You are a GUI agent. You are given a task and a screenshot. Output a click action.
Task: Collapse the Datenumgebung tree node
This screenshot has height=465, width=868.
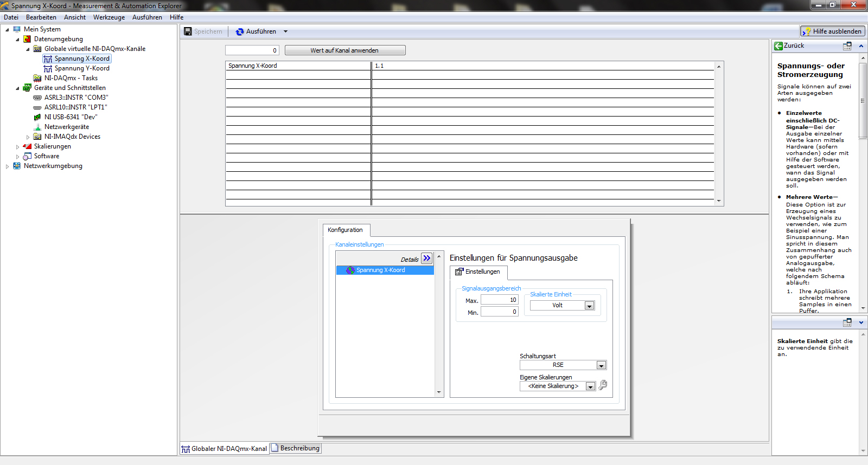pos(17,39)
